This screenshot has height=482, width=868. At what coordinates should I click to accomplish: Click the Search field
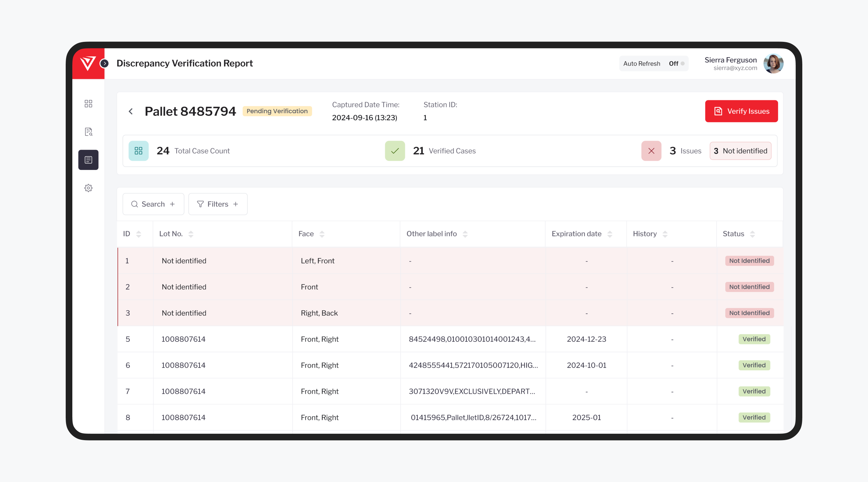[153, 204]
